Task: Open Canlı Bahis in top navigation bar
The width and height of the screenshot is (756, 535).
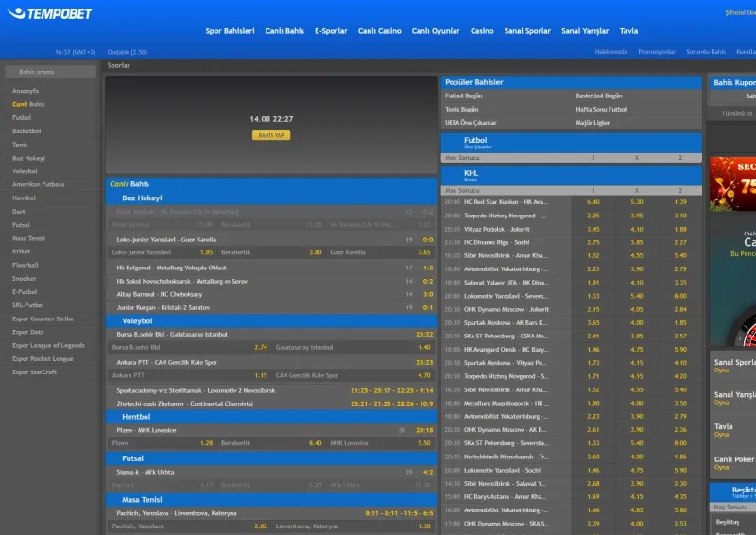Action: point(284,31)
